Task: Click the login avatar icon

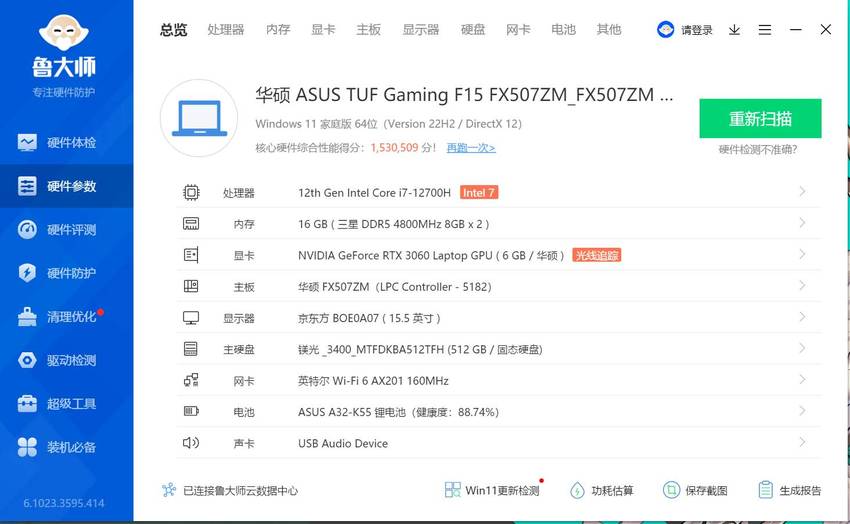Action: [x=665, y=30]
